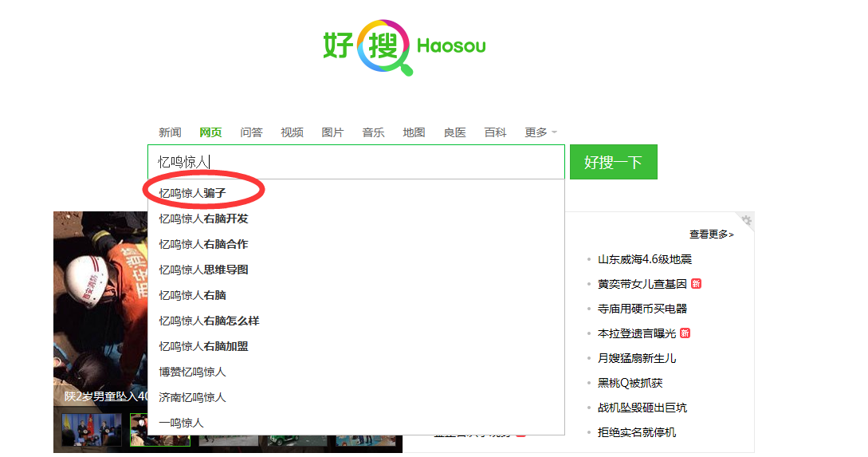
Task: Click the red 新 badge beside 黄奕带女儿查基因
Action: coord(697,284)
